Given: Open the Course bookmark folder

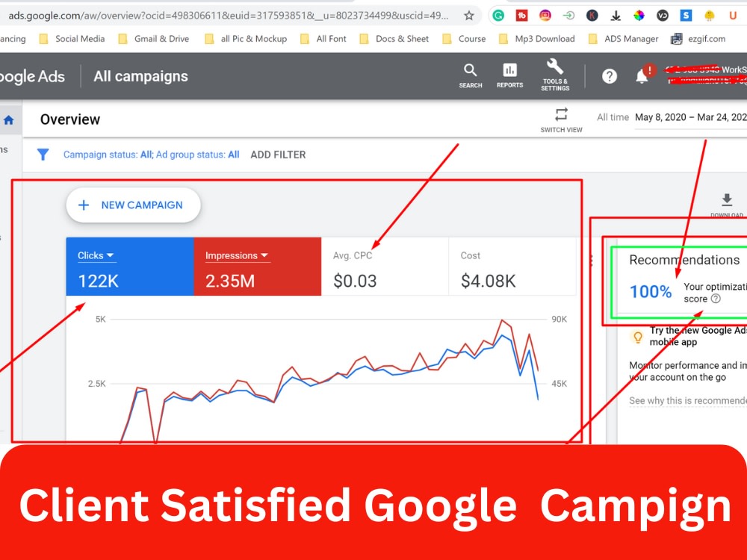Looking at the screenshot, I should click(x=464, y=39).
